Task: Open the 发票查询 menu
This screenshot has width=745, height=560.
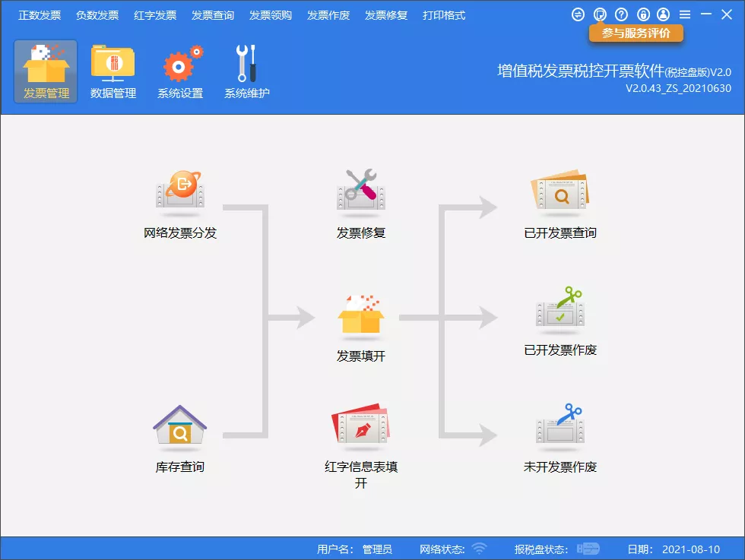Action: (213, 14)
